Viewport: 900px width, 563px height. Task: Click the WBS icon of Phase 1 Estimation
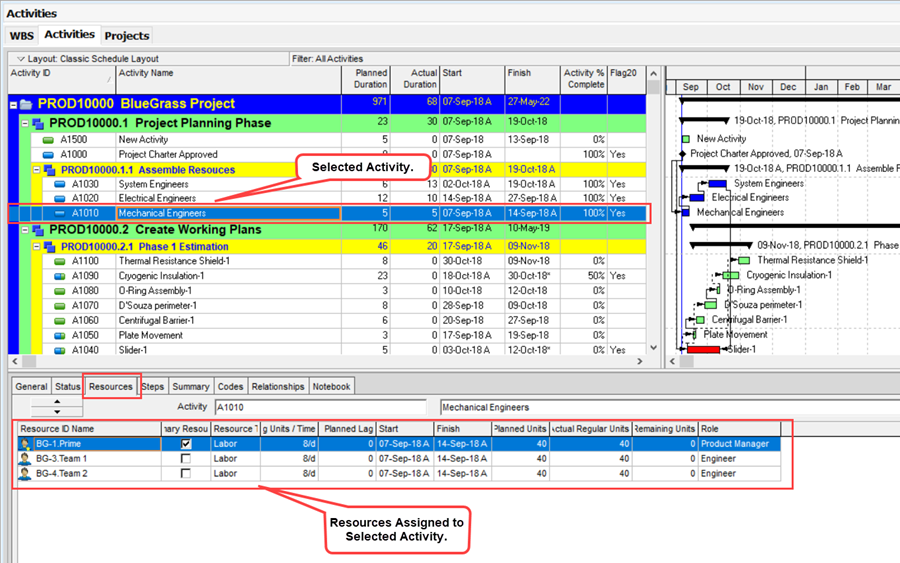pyautogui.click(x=50, y=247)
